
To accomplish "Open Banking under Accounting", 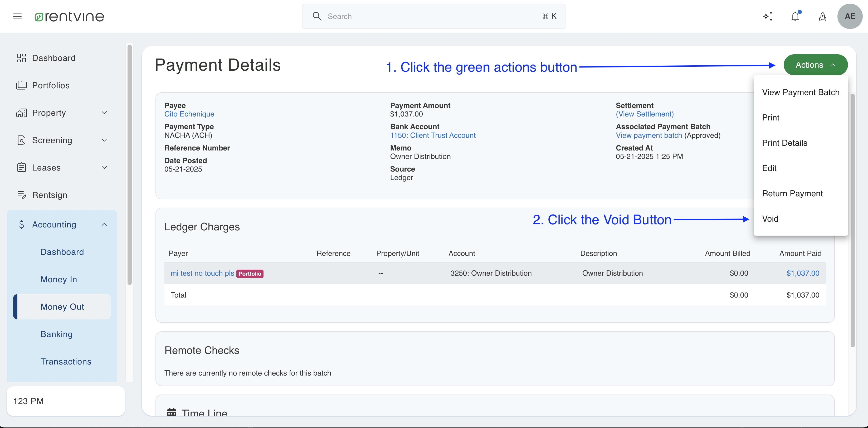I will (x=62, y=334).
